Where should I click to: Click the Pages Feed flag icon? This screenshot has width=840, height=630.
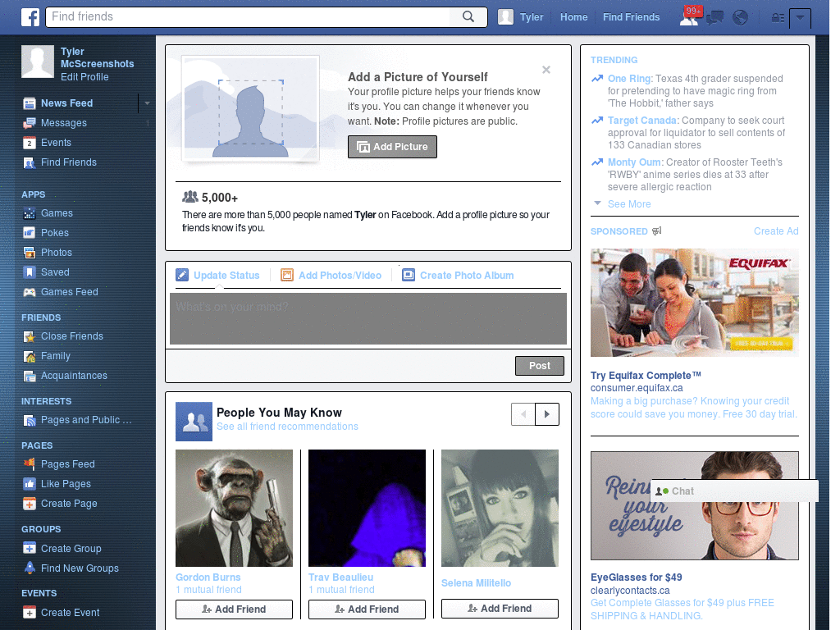[30, 464]
